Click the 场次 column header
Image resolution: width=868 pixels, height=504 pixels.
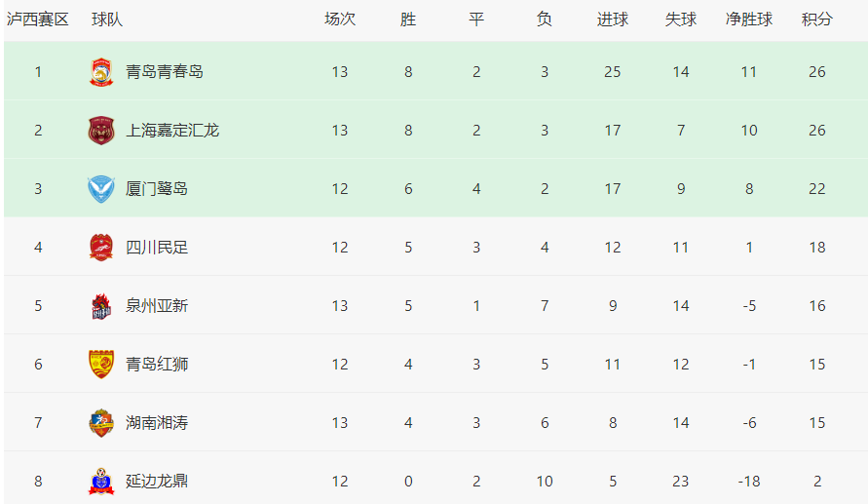pyautogui.click(x=340, y=19)
